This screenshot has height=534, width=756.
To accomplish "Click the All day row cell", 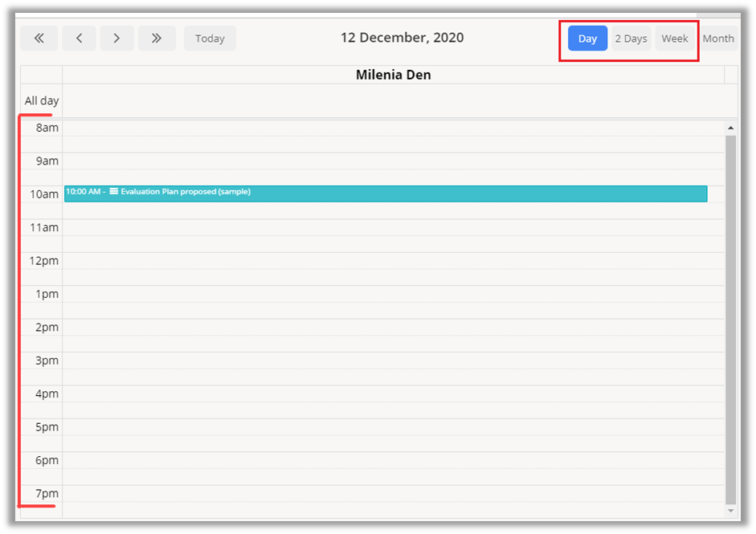I will tap(393, 101).
